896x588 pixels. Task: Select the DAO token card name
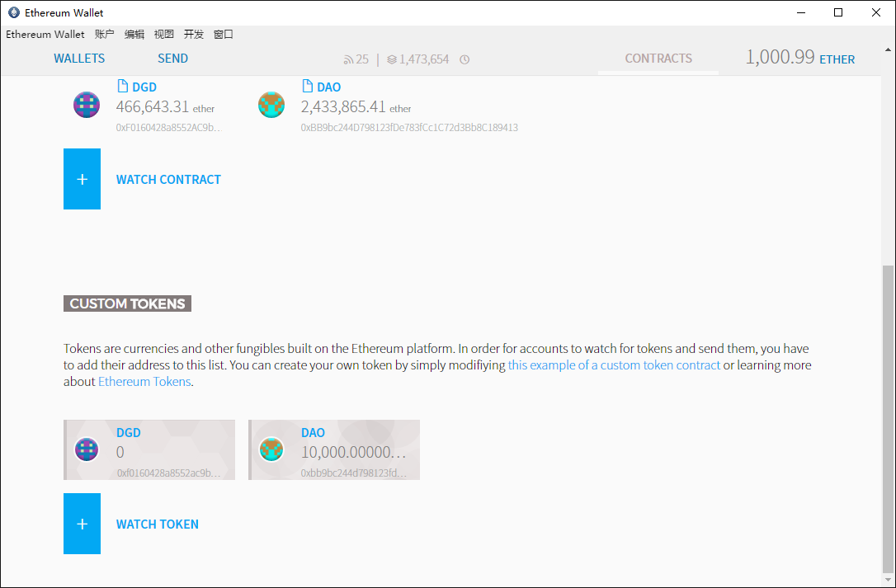pyautogui.click(x=314, y=433)
